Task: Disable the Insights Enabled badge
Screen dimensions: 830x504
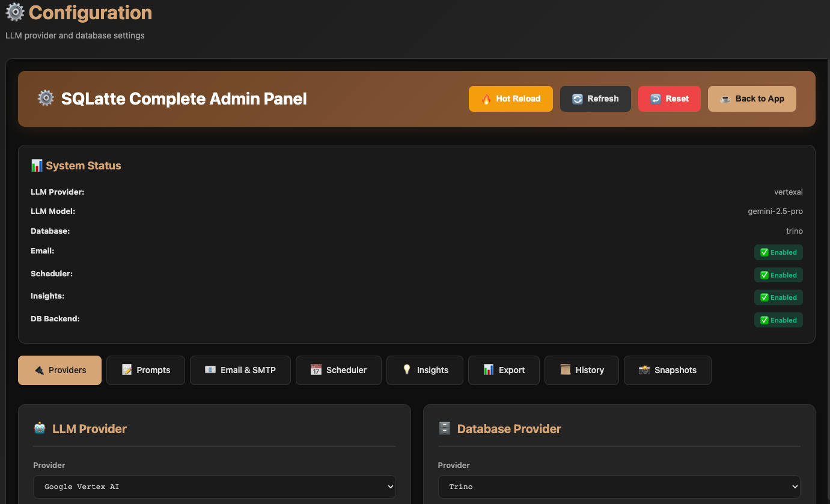Action: pyautogui.click(x=778, y=297)
